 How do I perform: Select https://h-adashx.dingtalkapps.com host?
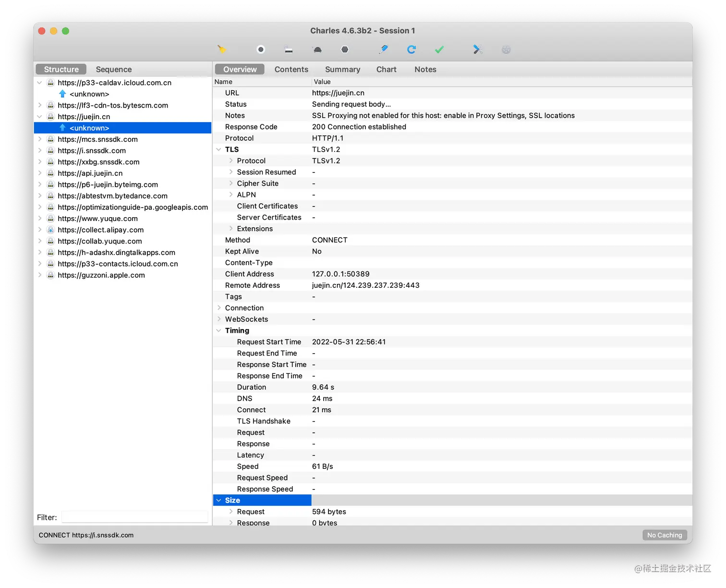116,253
